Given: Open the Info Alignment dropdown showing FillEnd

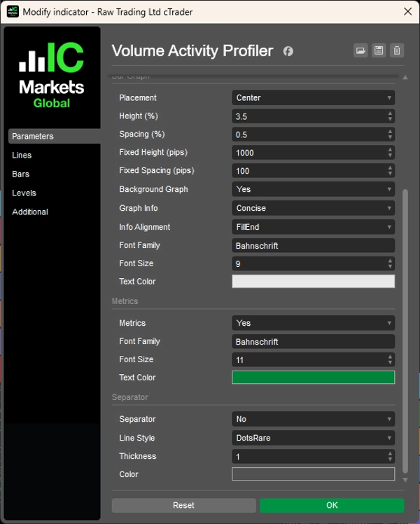Looking at the screenshot, I should 313,227.
